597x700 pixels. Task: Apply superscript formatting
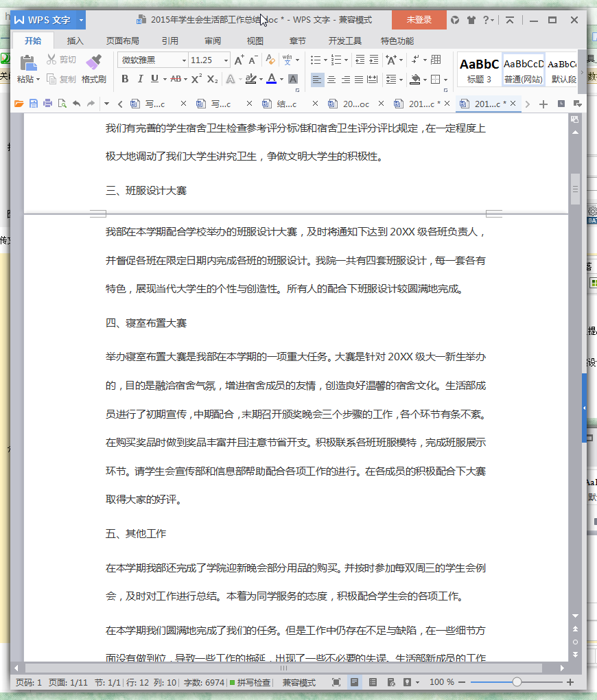tap(196, 79)
